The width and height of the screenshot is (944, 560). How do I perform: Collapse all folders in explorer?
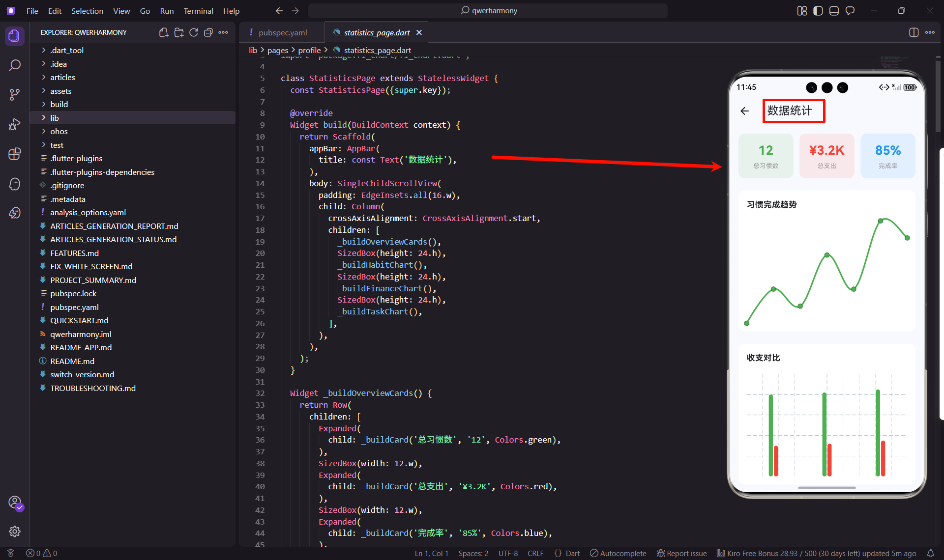pos(208,32)
